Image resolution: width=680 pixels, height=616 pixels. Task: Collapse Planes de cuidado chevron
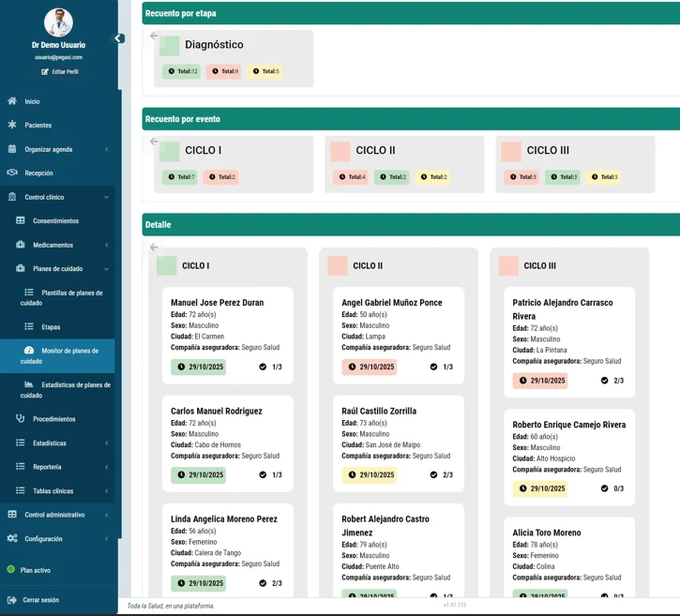[107, 269]
